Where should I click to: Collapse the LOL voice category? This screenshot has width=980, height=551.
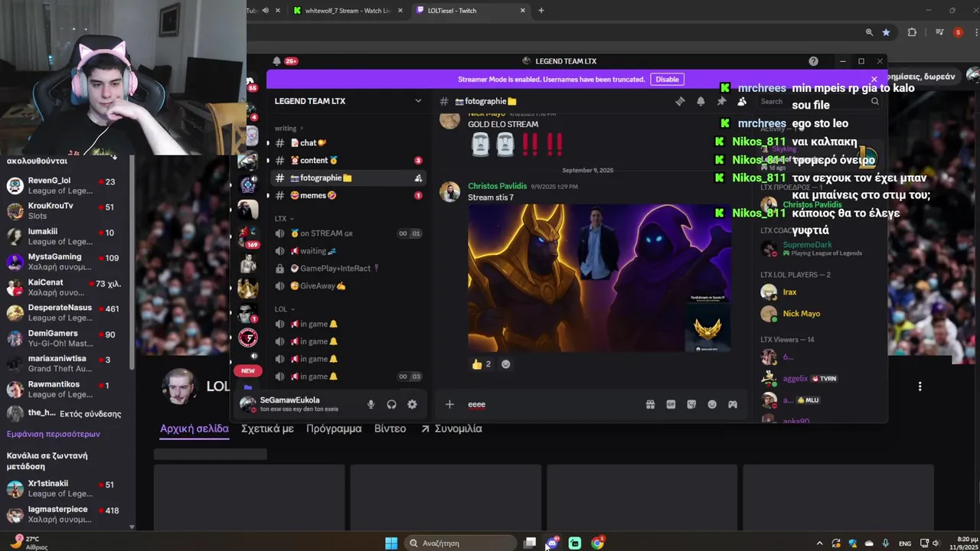pyautogui.click(x=283, y=309)
